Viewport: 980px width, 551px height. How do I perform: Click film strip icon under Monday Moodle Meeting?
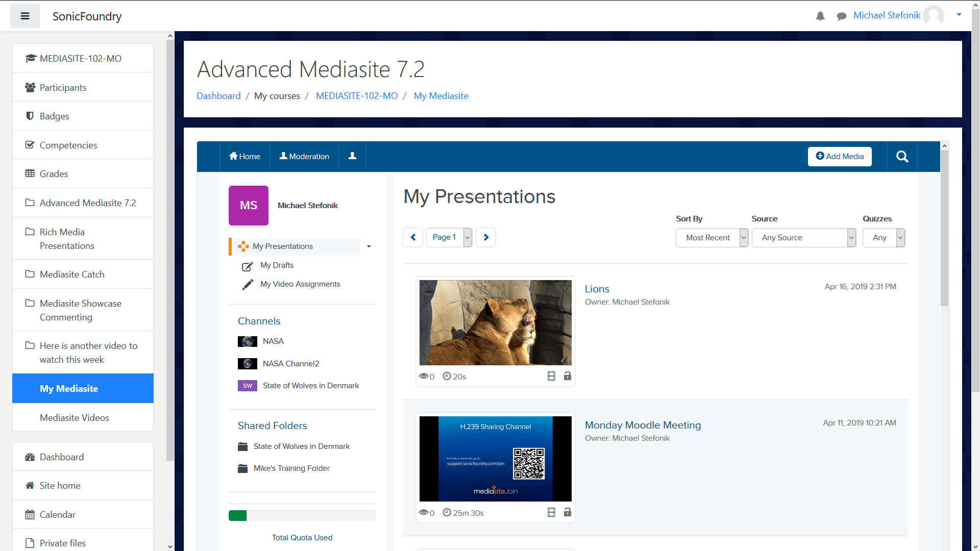coord(551,512)
